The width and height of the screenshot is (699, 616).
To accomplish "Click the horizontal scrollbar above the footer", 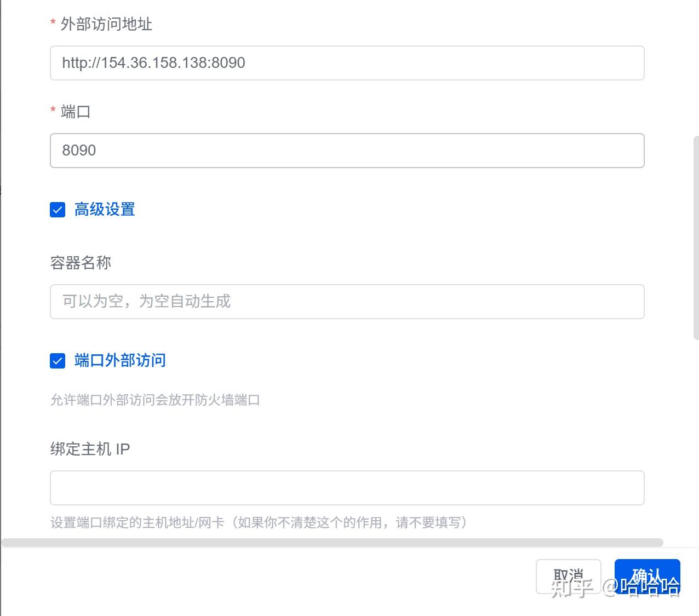I will 332,543.
